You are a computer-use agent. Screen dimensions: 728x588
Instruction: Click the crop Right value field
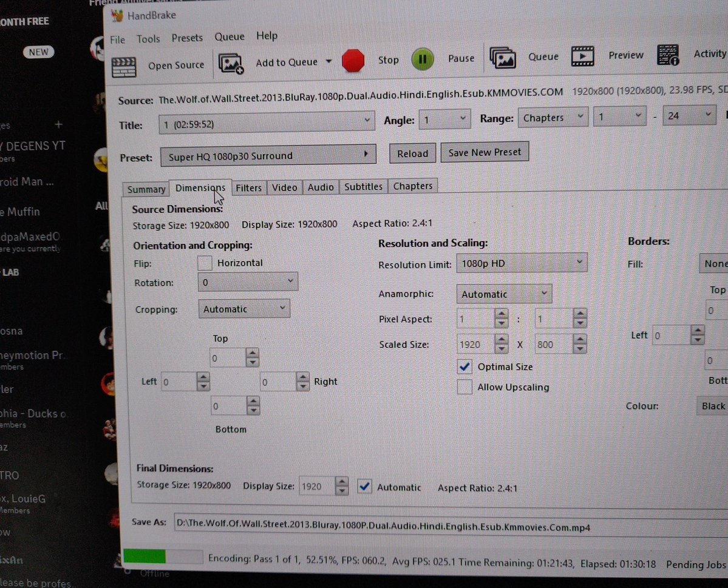point(277,382)
